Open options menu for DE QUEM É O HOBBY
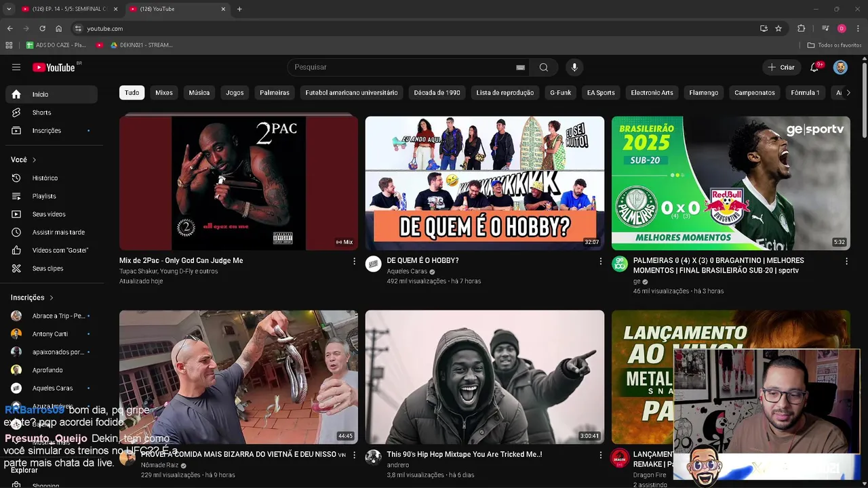This screenshot has width=868, height=488. point(600,261)
